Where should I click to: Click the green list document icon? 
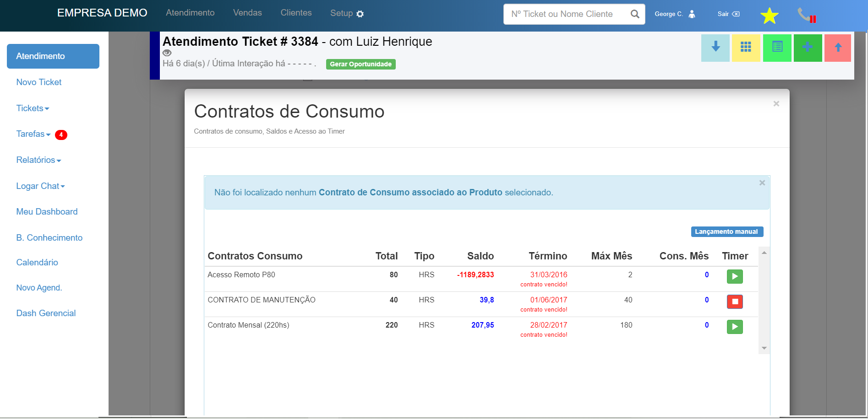[777, 48]
